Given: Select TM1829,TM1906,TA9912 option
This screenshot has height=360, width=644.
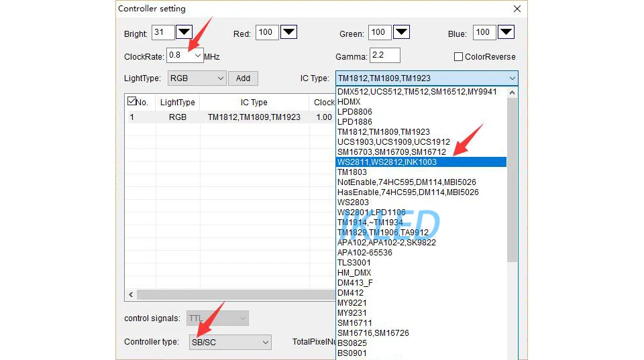Looking at the screenshot, I should [x=421, y=233].
